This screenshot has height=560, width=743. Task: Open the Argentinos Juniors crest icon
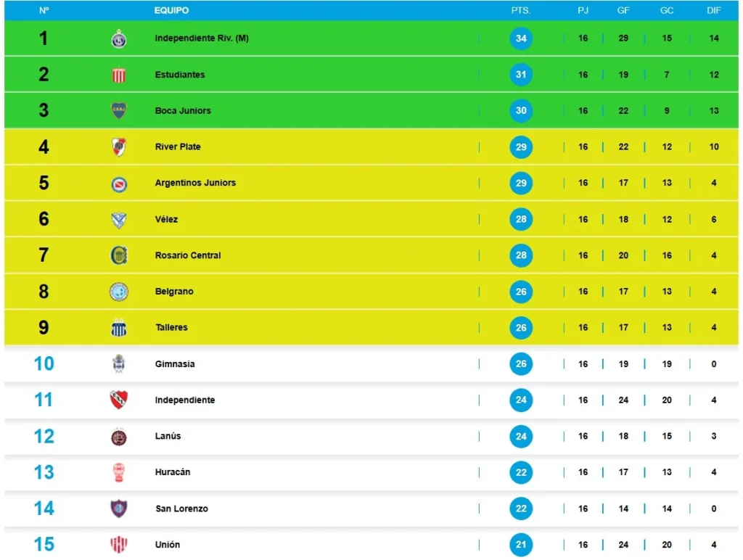[118, 184]
